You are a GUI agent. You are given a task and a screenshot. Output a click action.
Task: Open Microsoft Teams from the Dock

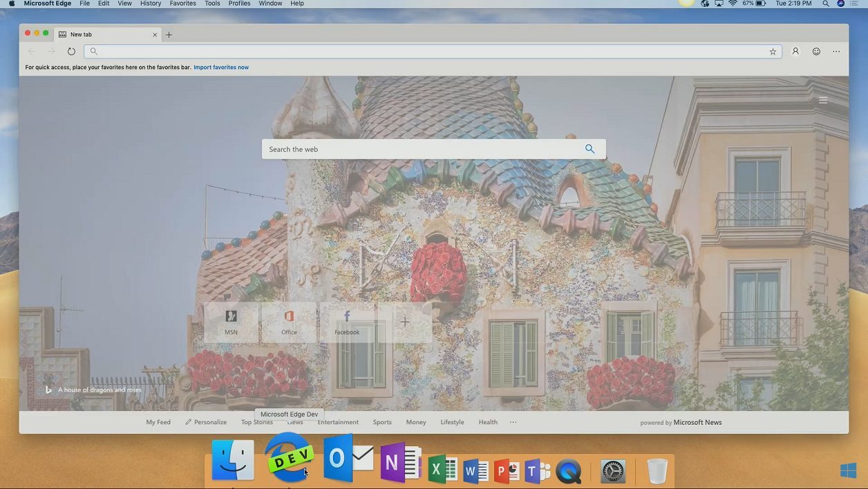[x=537, y=470]
